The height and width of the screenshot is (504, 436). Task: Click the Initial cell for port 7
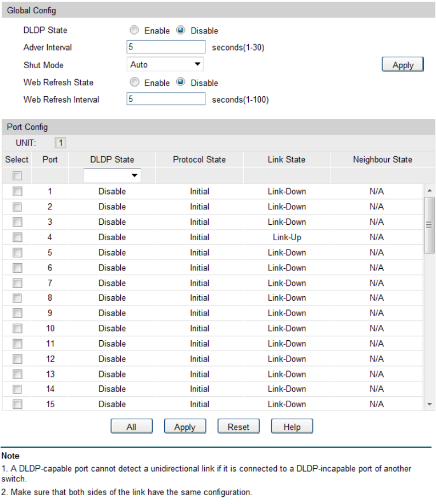tap(199, 283)
